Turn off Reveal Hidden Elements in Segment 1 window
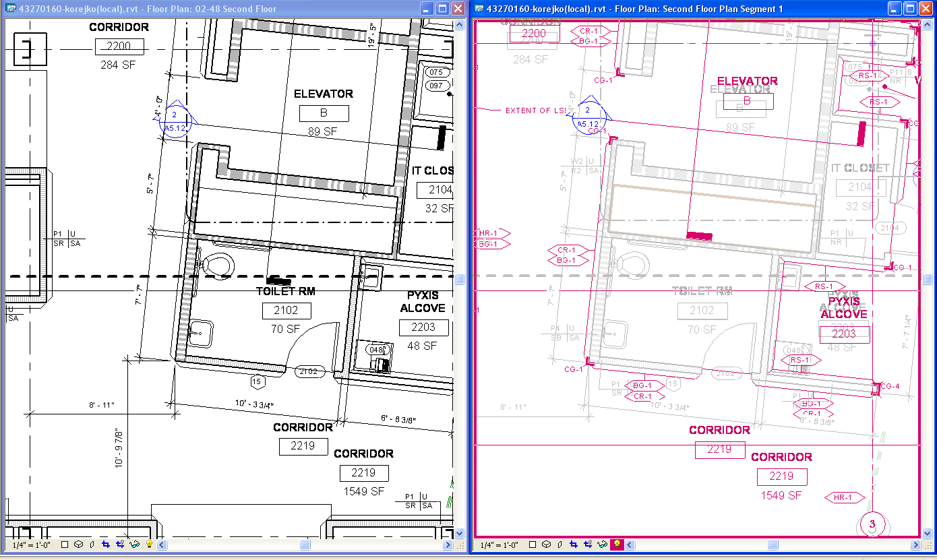This screenshot has height=560, width=937. pos(616,545)
